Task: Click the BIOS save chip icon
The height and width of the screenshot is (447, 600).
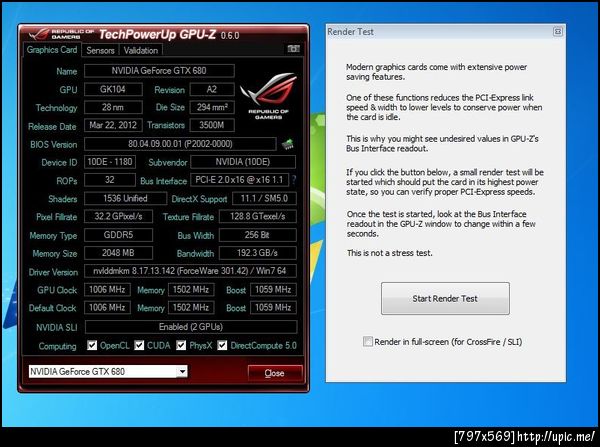Action: click(x=287, y=144)
